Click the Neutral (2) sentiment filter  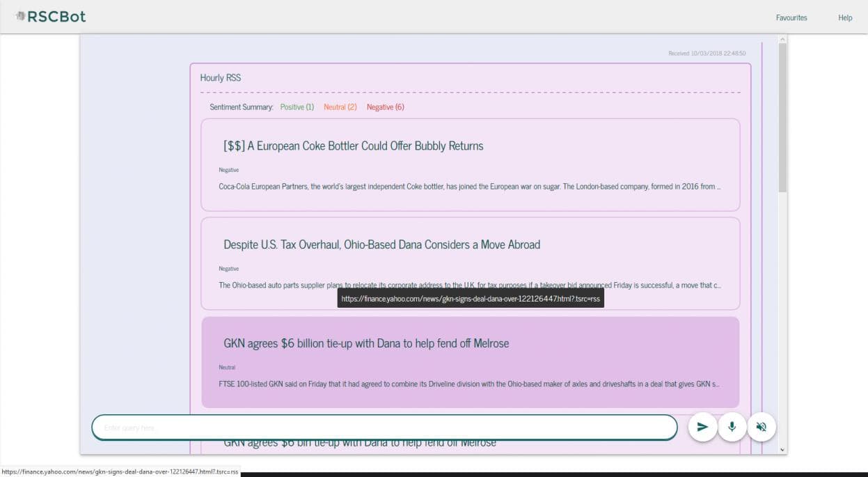[x=340, y=107]
